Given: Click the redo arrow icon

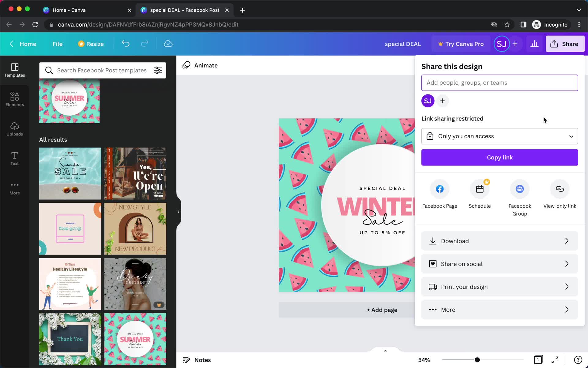Looking at the screenshot, I should pyautogui.click(x=145, y=44).
